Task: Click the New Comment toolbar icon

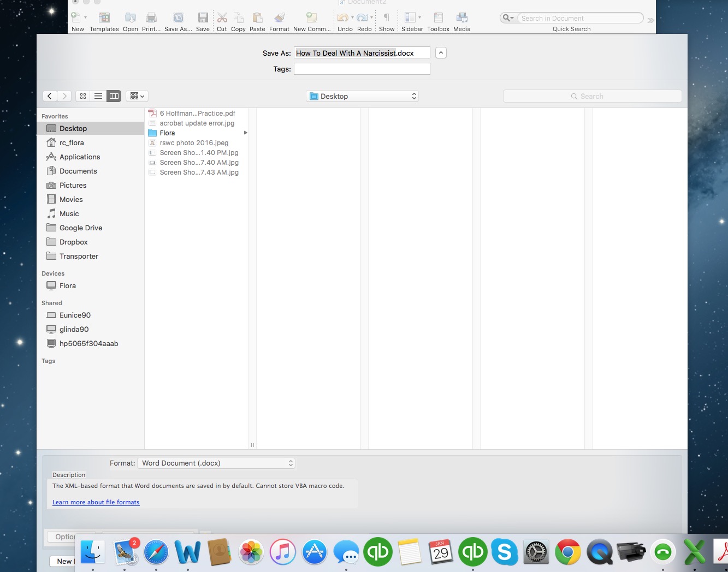Action: (311, 17)
